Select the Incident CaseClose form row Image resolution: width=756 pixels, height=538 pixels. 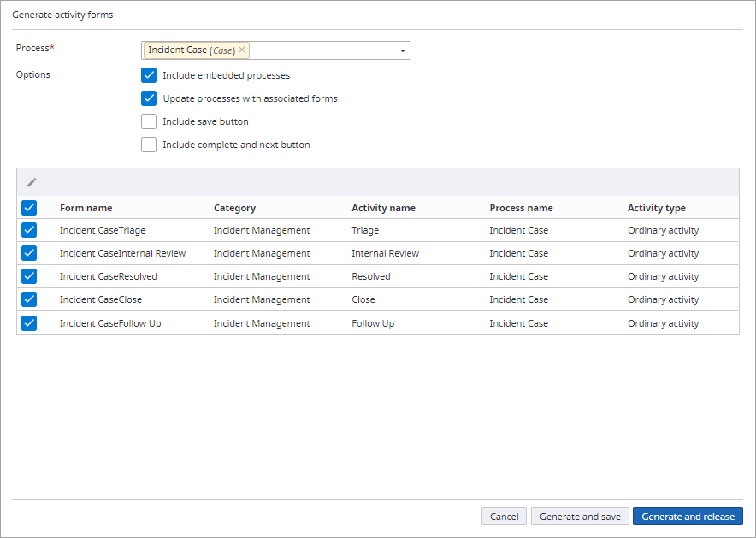coord(29,299)
